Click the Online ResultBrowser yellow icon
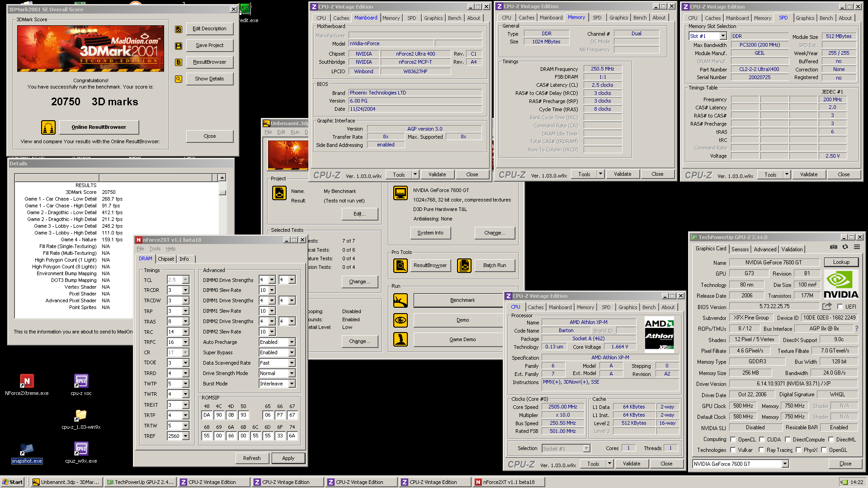The width and height of the screenshot is (868, 488). tap(48, 127)
